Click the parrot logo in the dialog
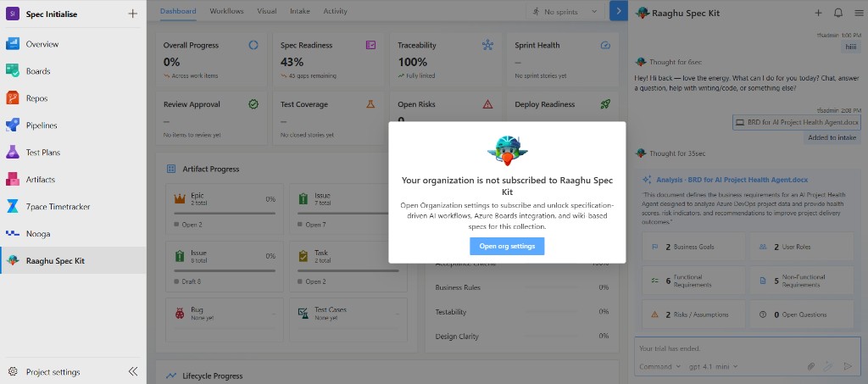This screenshot has height=384, width=868. click(x=507, y=151)
